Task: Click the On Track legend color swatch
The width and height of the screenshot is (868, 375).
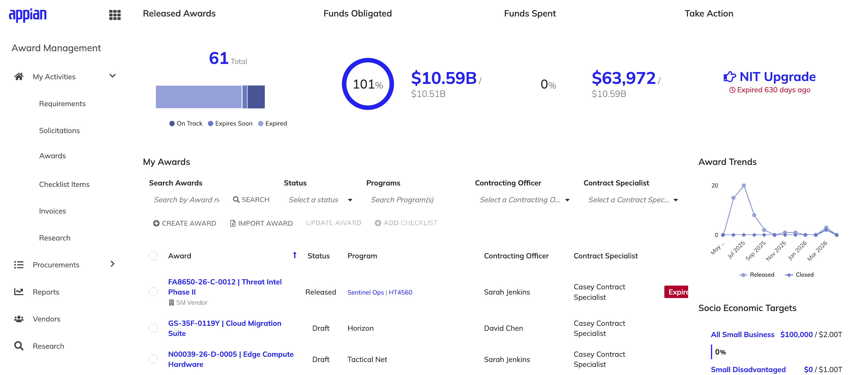Action: pyautogui.click(x=172, y=124)
